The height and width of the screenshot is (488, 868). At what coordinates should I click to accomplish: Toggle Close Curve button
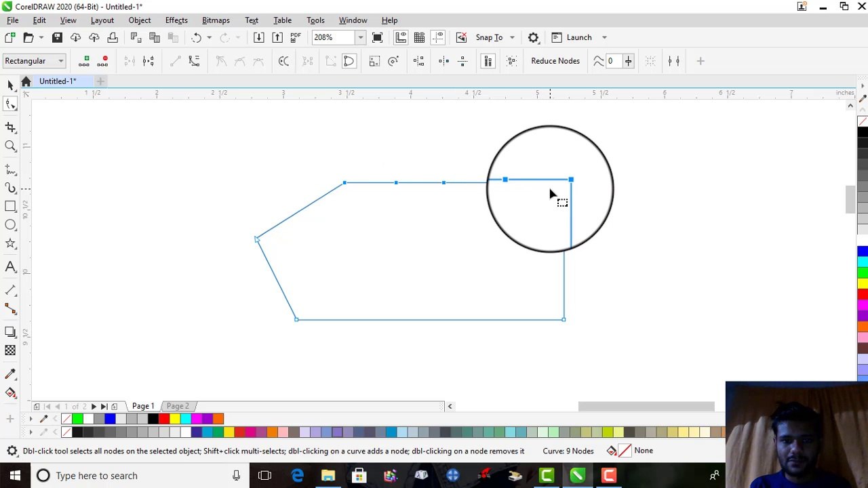(x=349, y=61)
